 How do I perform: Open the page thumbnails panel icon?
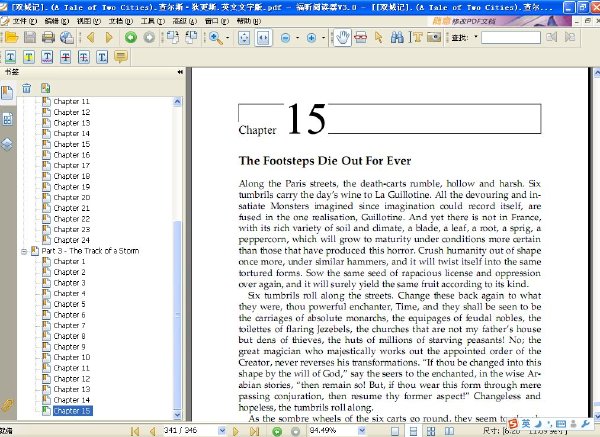[7, 119]
